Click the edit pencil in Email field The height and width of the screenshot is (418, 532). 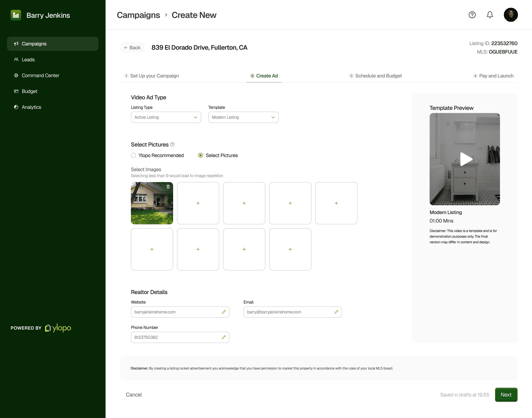pyautogui.click(x=336, y=312)
